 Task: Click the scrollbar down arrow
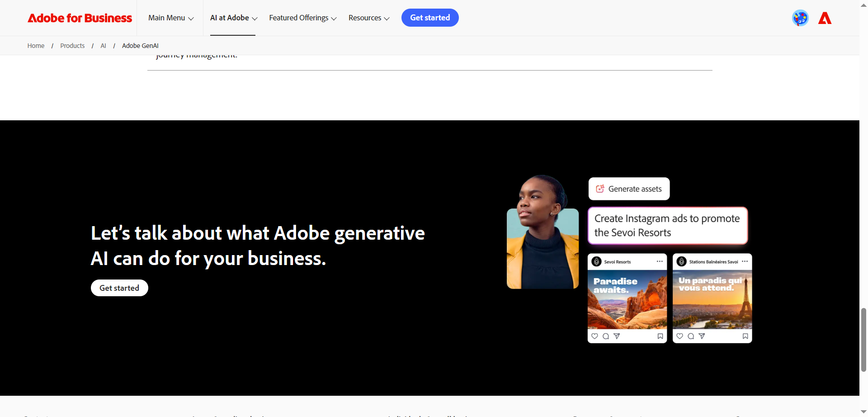click(x=863, y=412)
